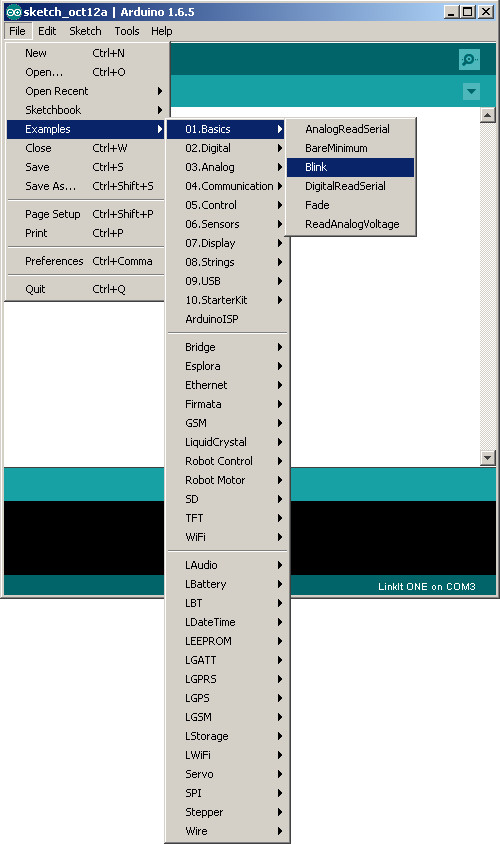
Task: Expand 08.Strings examples submenu
Action: tap(227, 262)
